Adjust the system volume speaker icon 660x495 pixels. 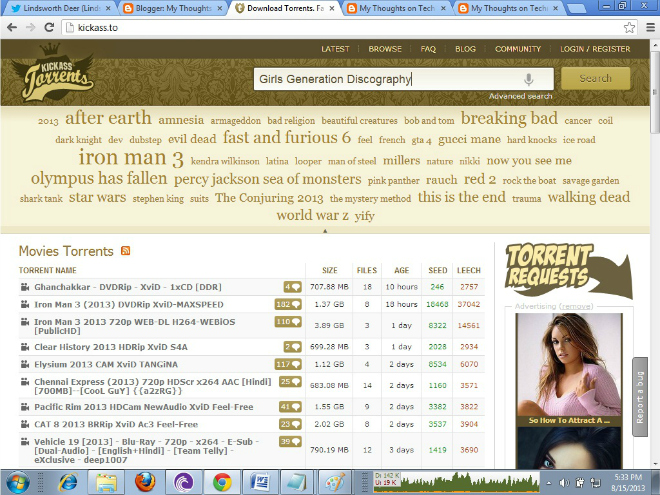[564, 483]
